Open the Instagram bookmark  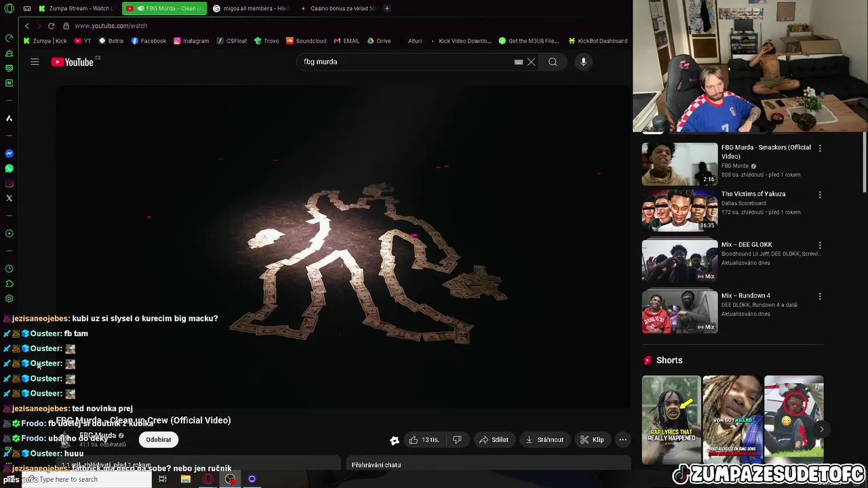191,41
